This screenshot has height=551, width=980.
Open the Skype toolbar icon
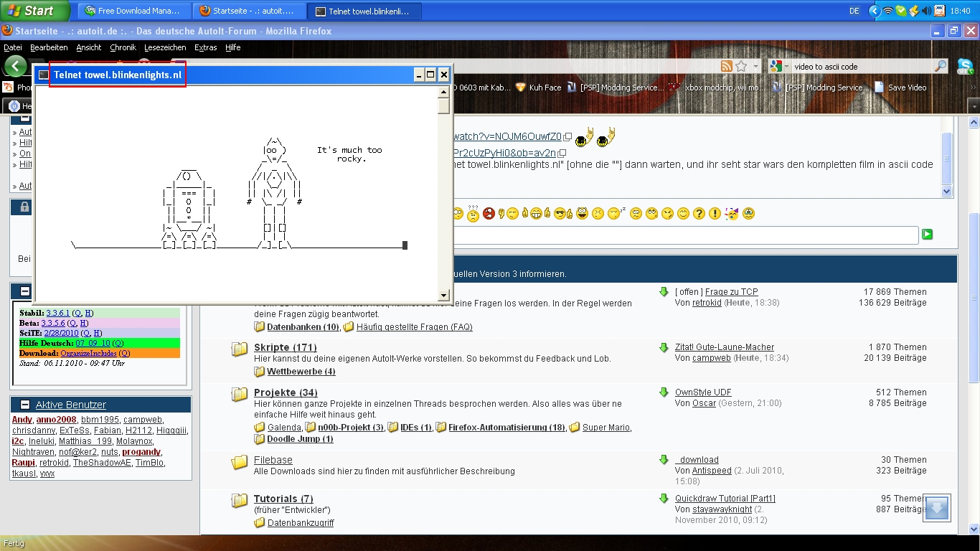click(965, 66)
